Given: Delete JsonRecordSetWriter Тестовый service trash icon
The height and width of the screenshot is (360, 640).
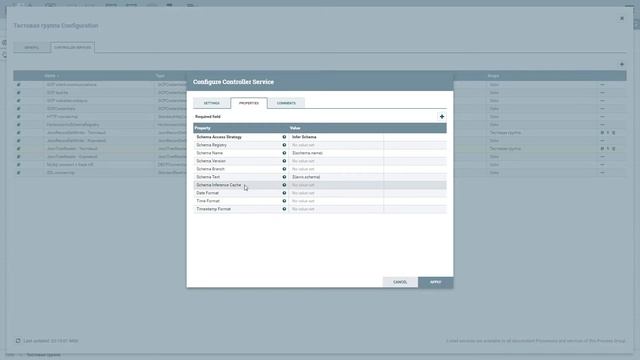Looking at the screenshot, I should click(613, 133).
